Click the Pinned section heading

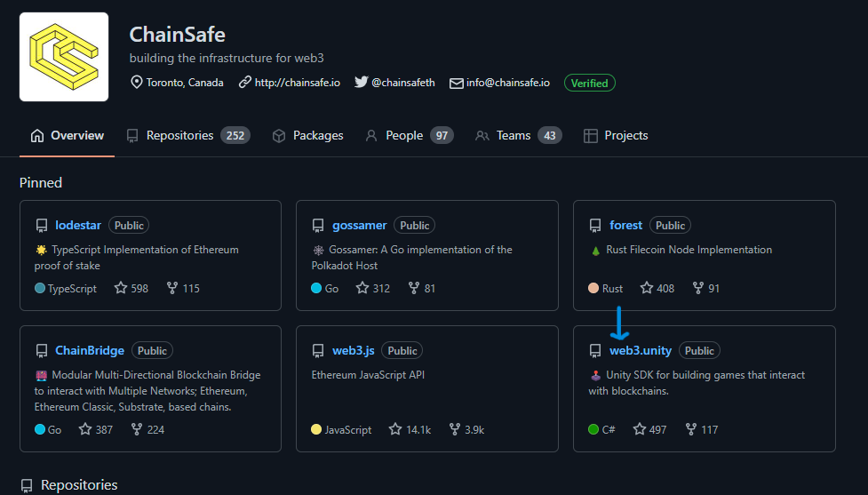[41, 183]
